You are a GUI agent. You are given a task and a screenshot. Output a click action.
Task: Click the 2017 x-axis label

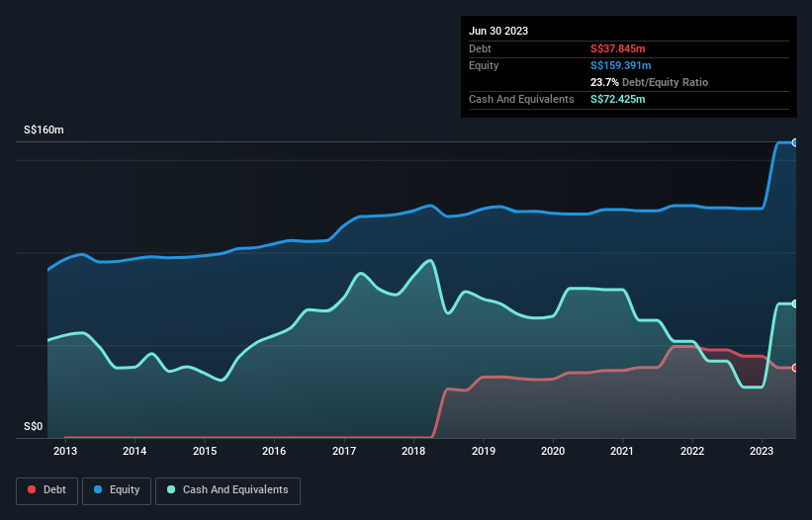click(344, 451)
